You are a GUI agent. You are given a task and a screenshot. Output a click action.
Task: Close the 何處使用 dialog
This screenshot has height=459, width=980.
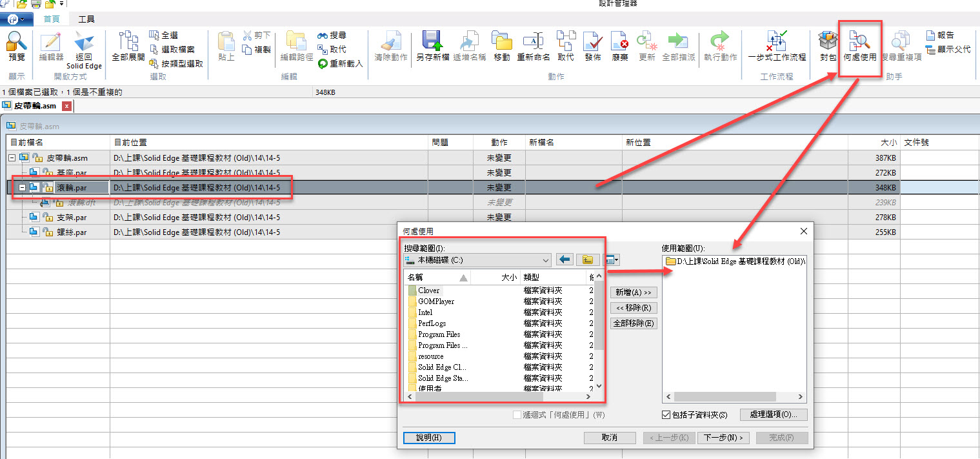point(803,231)
